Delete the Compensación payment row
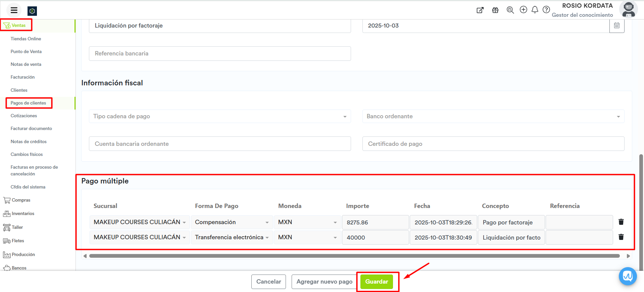Screen dimensions: 644x292 click(x=621, y=222)
